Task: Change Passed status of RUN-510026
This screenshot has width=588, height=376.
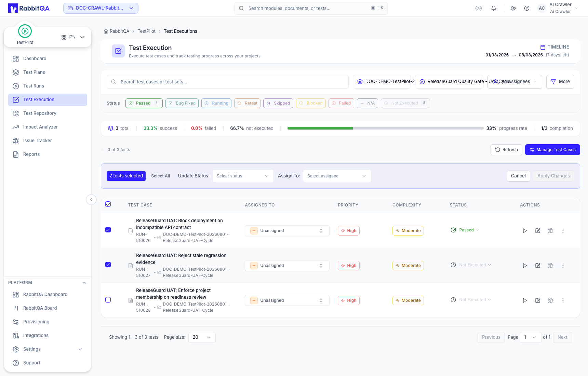Action: [x=465, y=230]
